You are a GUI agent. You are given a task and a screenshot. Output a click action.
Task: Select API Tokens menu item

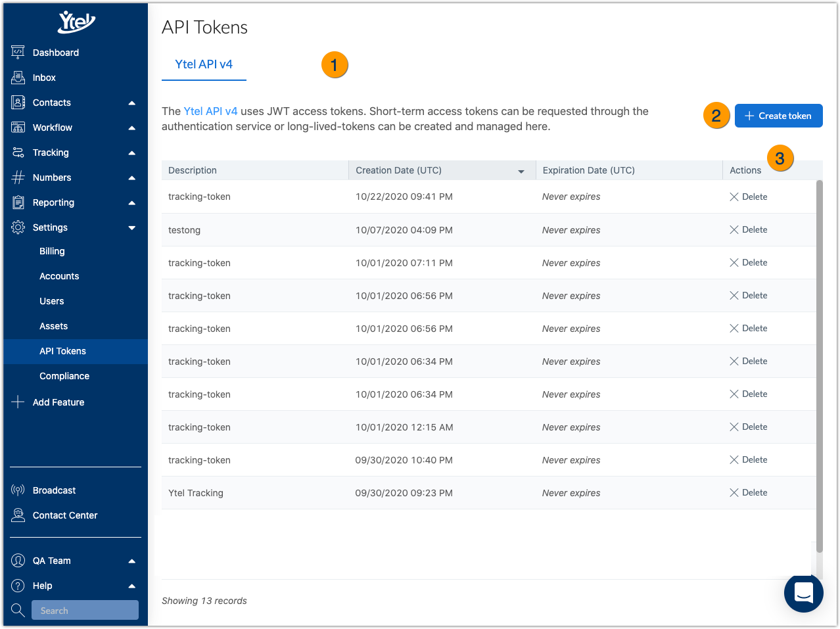tap(76, 351)
